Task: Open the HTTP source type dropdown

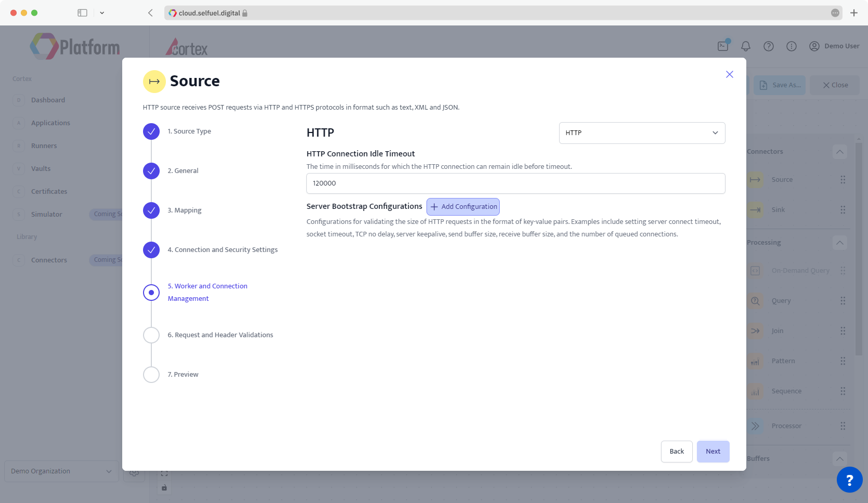Action: pos(642,133)
